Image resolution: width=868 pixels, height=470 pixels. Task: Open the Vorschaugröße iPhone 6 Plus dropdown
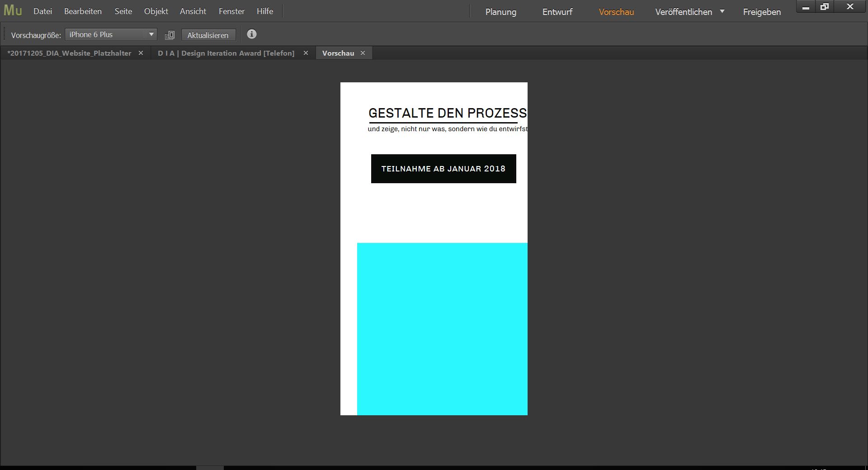click(111, 34)
